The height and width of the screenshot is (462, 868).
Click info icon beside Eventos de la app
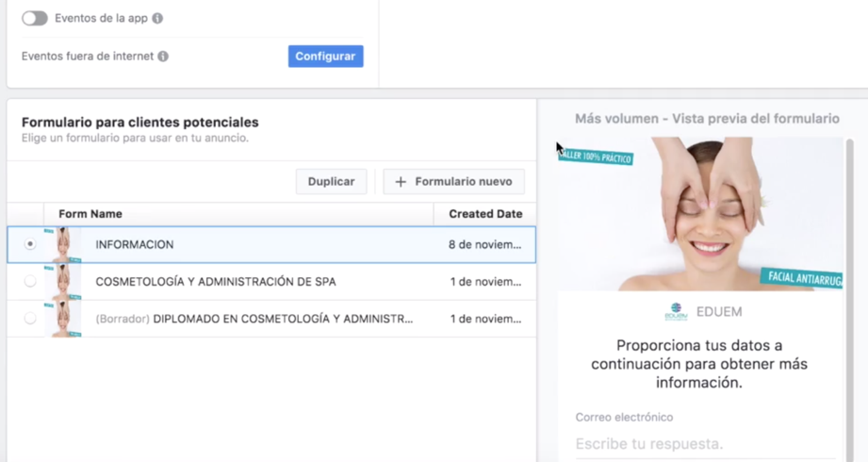(x=157, y=18)
